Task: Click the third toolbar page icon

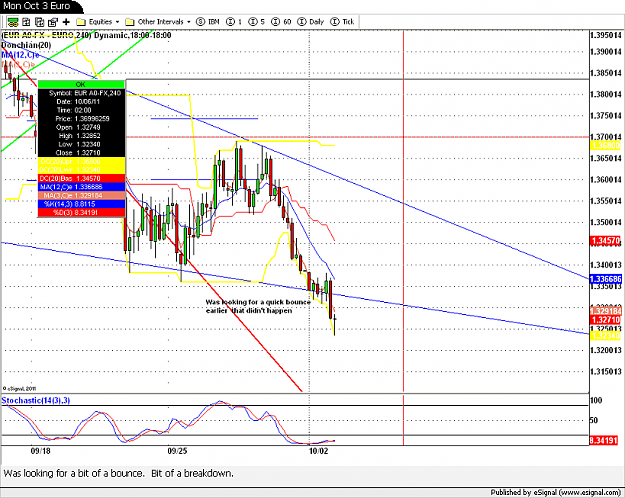Action: click(x=39, y=22)
